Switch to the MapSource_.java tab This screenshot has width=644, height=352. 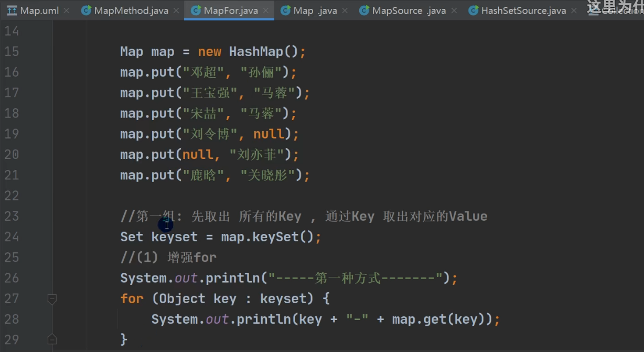[x=408, y=10]
